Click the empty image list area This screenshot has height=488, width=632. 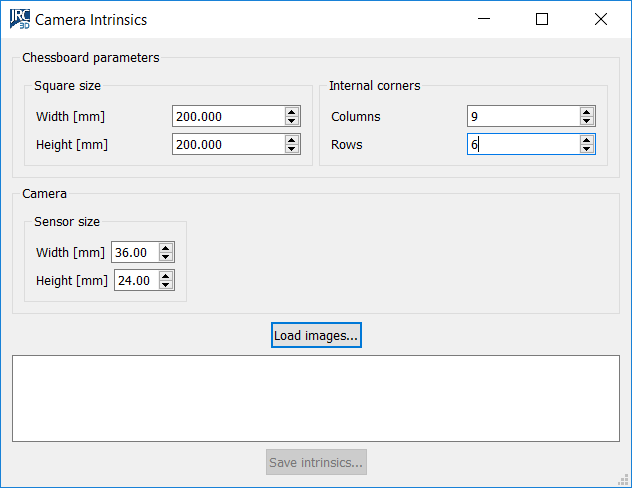[315, 398]
